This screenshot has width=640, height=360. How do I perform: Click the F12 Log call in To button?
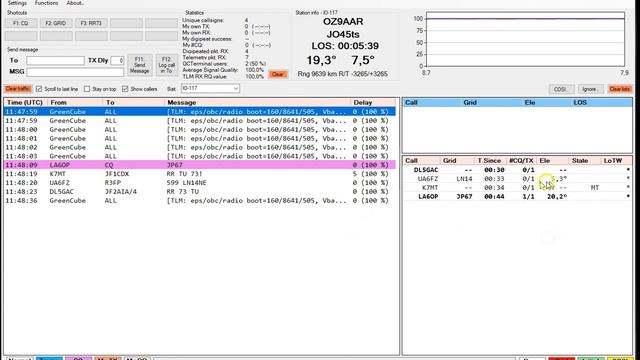click(x=166, y=65)
